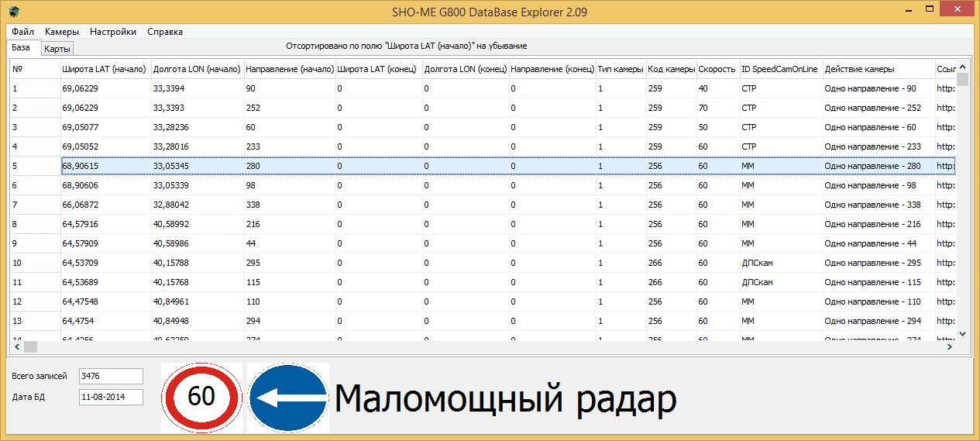
Task: Sort by the № column header
Action: [36, 69]
